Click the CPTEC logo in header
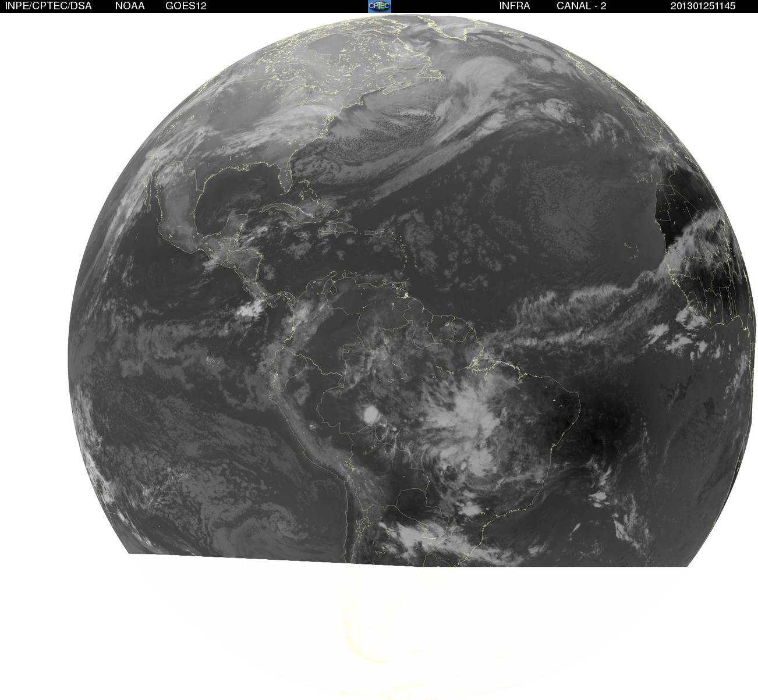758x700 pixels. pyautogui.click(x=380, y=6)
